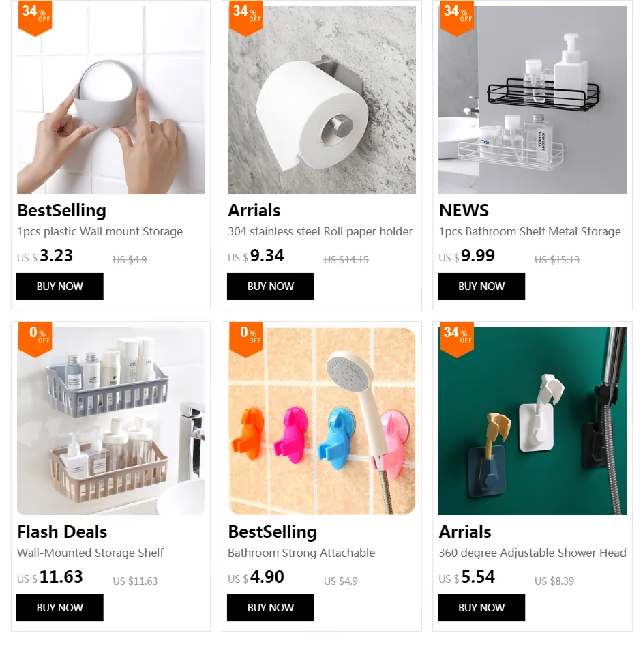Open the Flash Deals product title
This screenshot has height=672, width=643.
point(62,532)
